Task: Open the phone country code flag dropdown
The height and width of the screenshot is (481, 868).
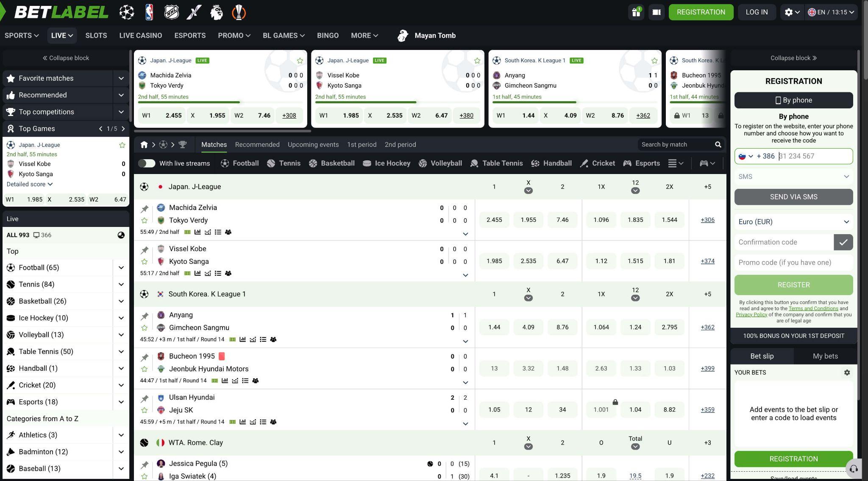Action: (746, 156)
